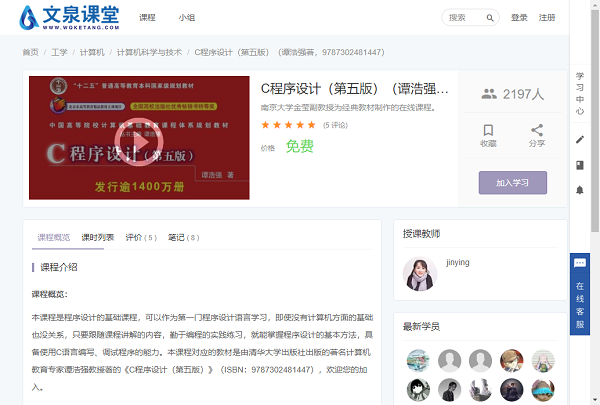Click the 注册 link
600x405 pixels.
pyautogui.click(x=547, y=18)
